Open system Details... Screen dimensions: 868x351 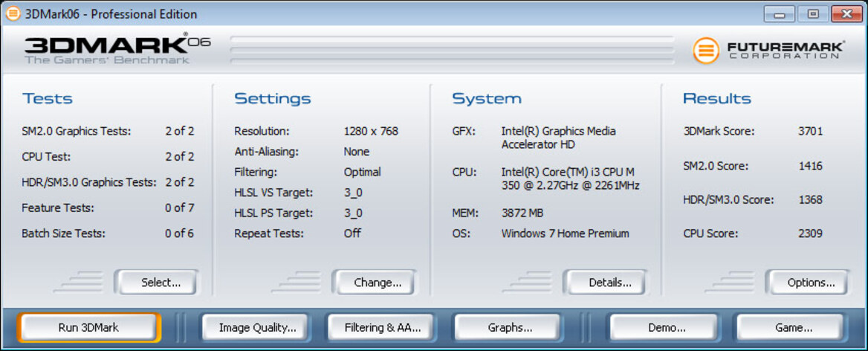click(605, 283)
